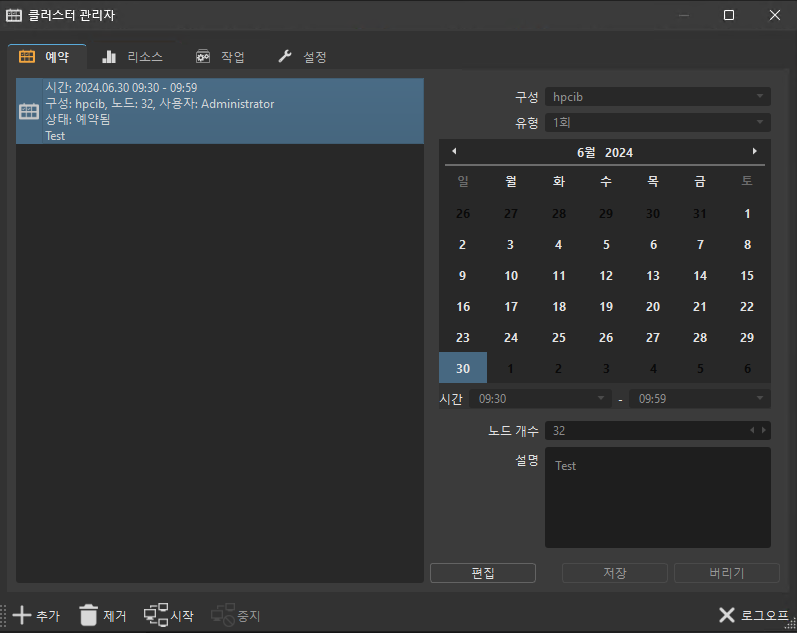
Task: Open the 유형 1회 dropdown
Action: 658,123
